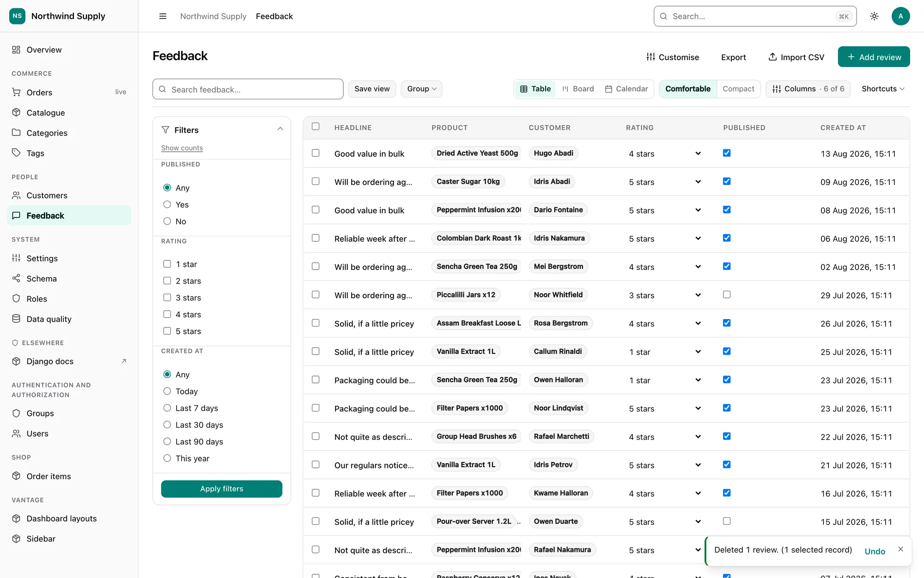
Task: Switch theme with the sun icon
Action: pyautogui.click(x=874, y=16)
